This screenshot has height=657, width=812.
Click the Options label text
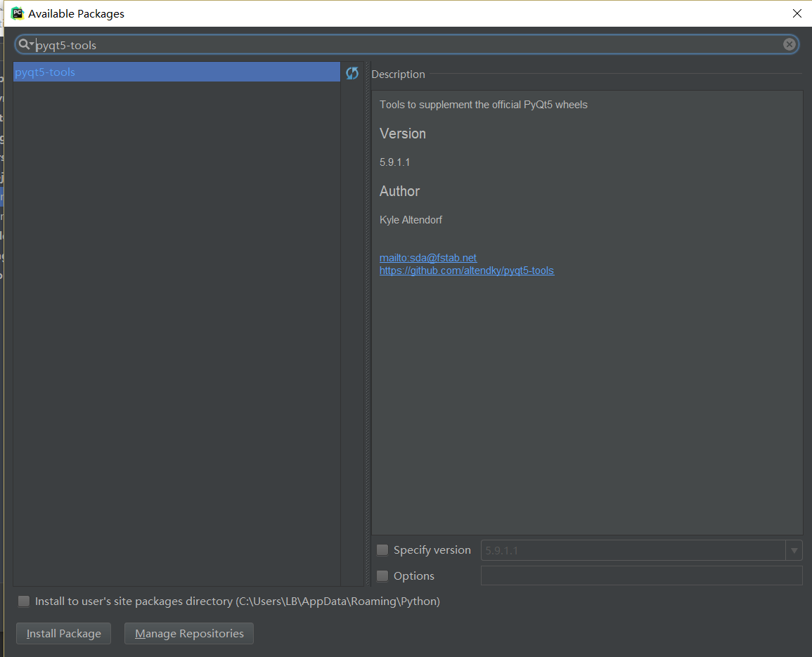(414, 575)
